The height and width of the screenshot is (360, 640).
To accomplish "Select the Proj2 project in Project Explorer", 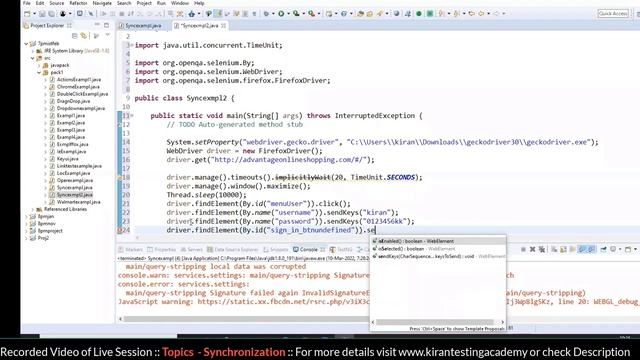I will click(43, 238).
